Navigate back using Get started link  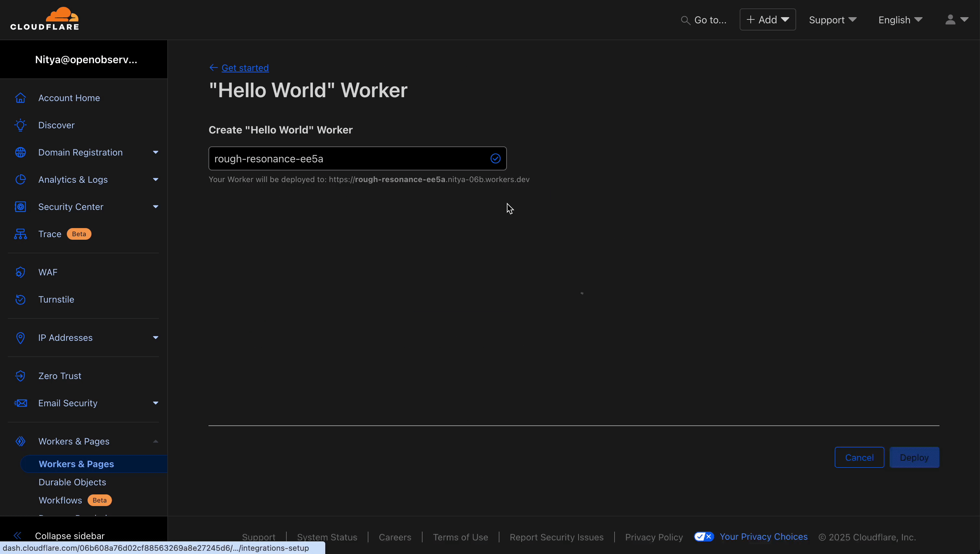coord(245,68)
